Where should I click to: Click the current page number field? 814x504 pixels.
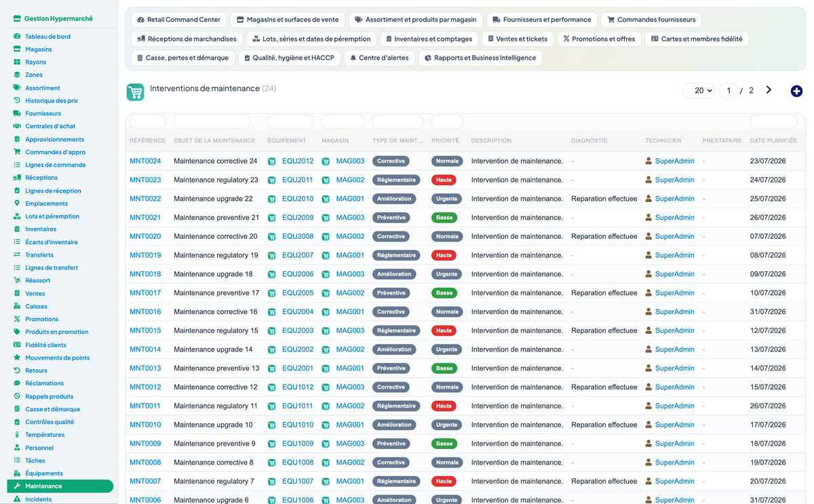point(729,90)
